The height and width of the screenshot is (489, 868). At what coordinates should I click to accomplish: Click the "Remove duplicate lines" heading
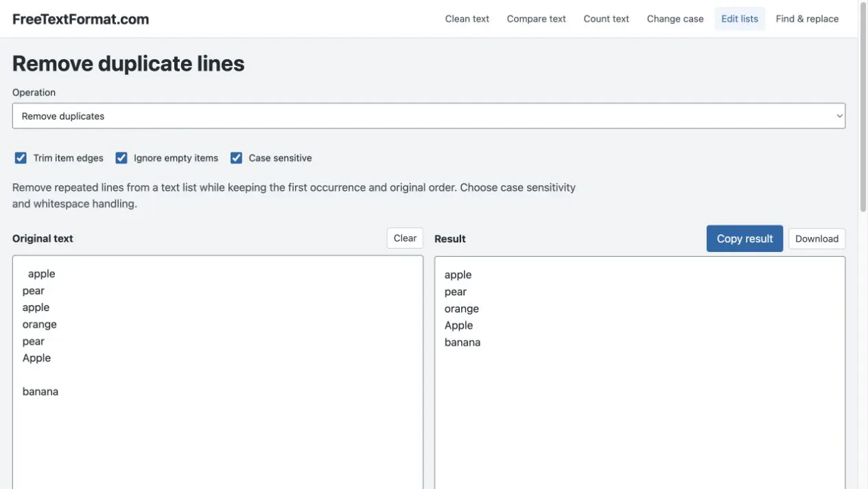coord(128,63)
